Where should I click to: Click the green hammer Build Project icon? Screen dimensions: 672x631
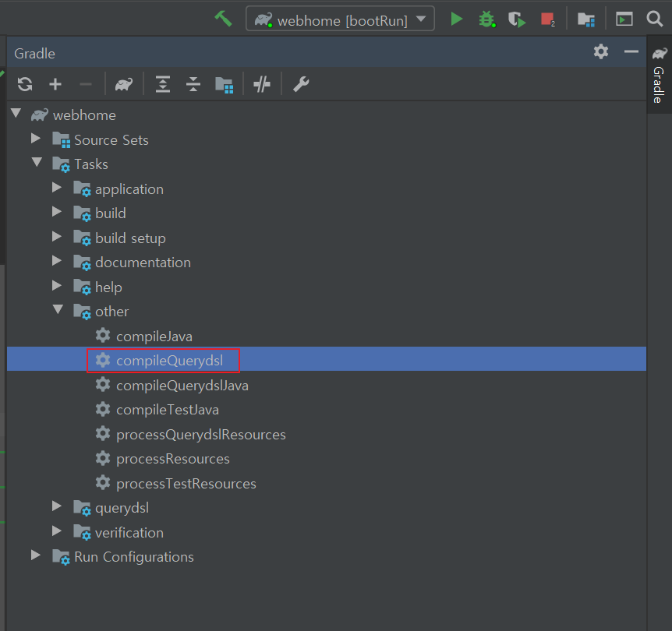click(x=223, y=19)
